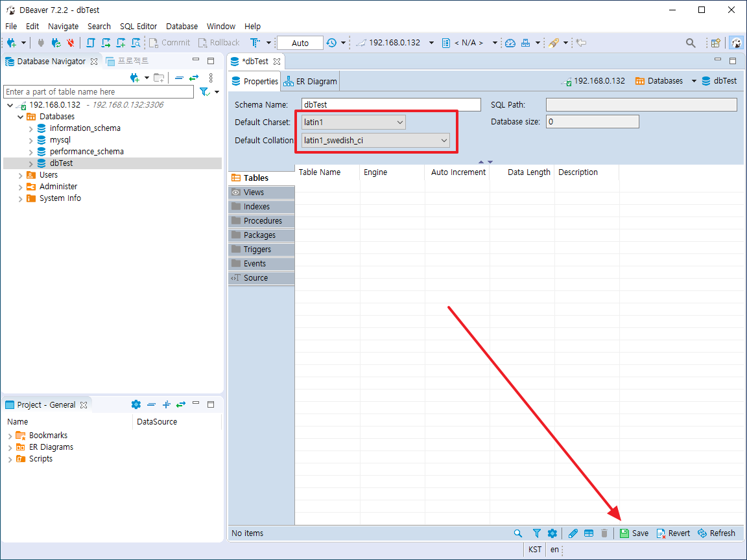
Task: Click the filter funnel icon in bottom toolbar
Action: (537, 533)
